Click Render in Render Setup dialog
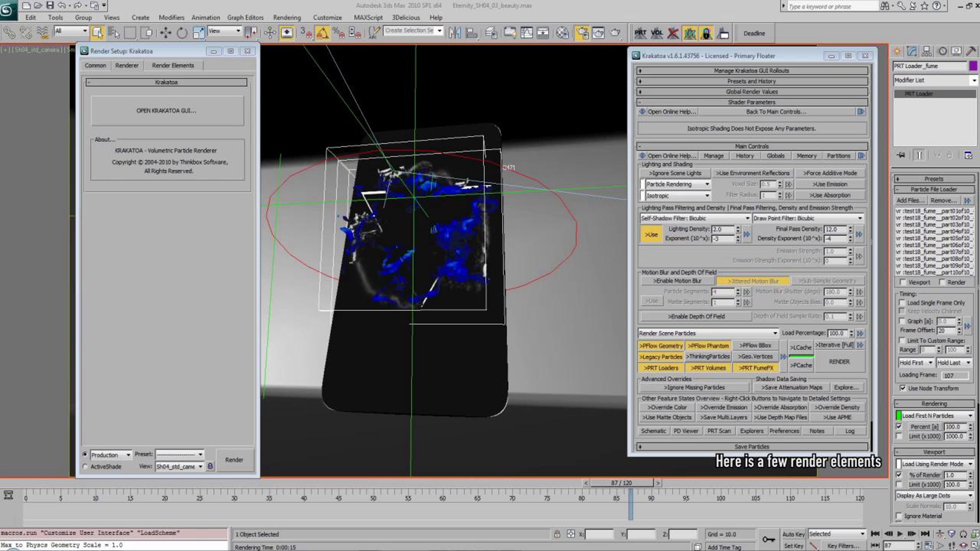Viewport: 980px width, 551px height. [x=234, y=460]
